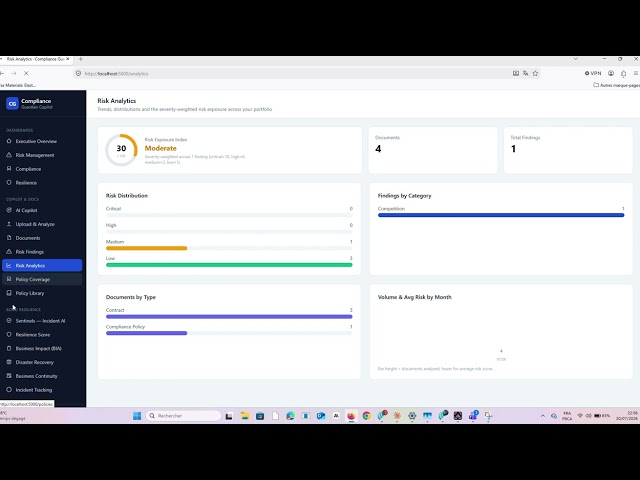
Task: Click the Rechercher taskbar search box
Action: [184, 416]
